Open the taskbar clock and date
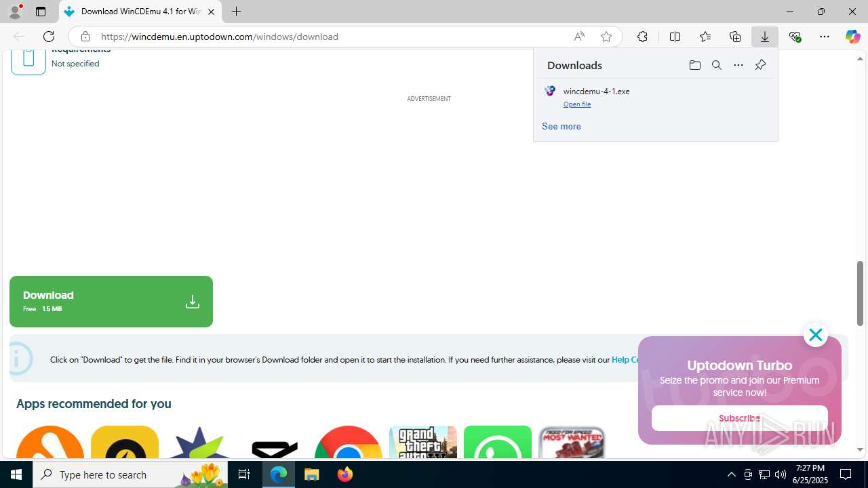 [x=810, y=474]
